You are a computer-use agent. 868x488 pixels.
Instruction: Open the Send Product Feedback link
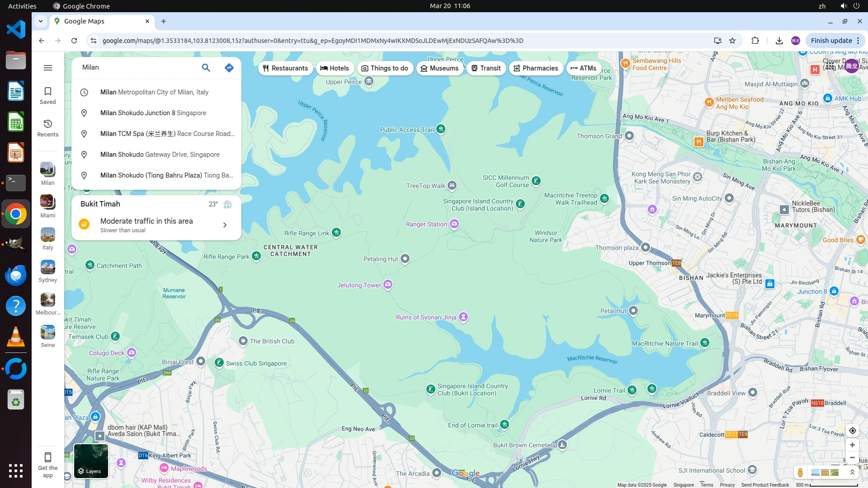tap(765, 485)
